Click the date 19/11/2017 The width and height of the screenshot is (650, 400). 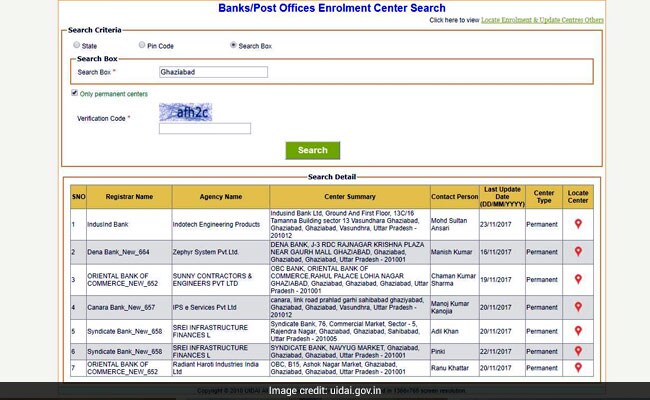coord(495,280)
